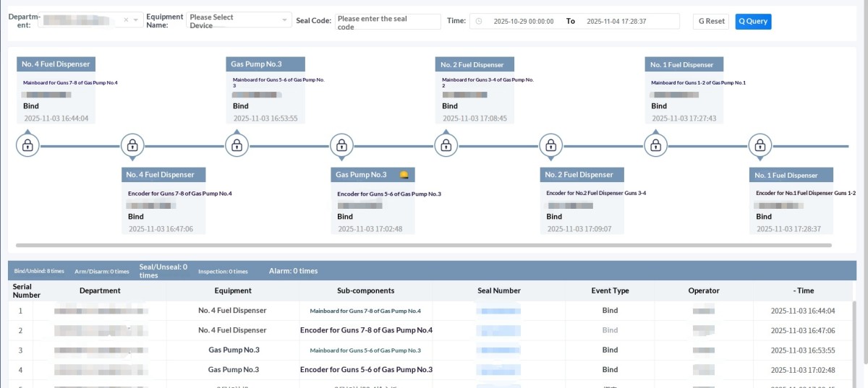
Task: Click the Operator column header
Action: 704,290
